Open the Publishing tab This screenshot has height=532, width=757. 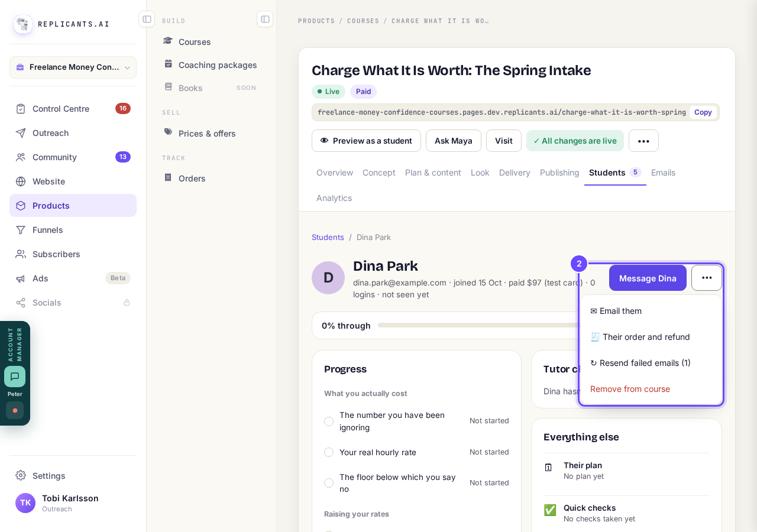[x=559, y=173]
